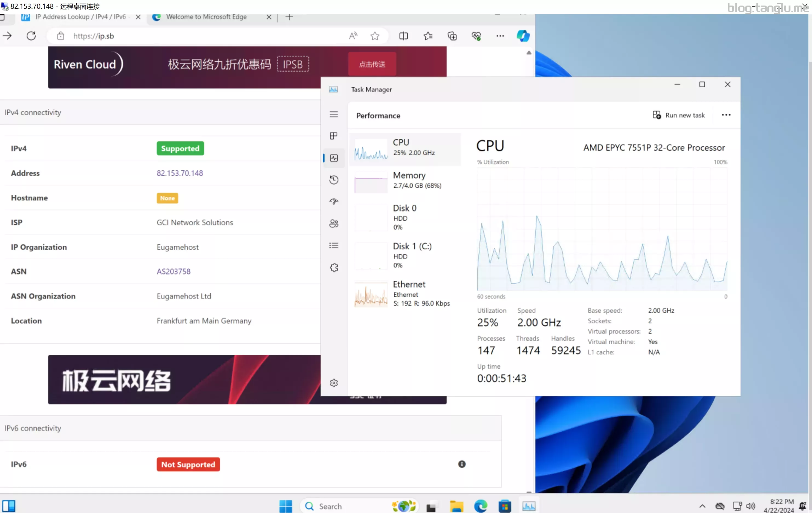The height and width of the screenshot is (513, 812).
Task: Open the AS203758 ASN link
Action: click(173, 271)
